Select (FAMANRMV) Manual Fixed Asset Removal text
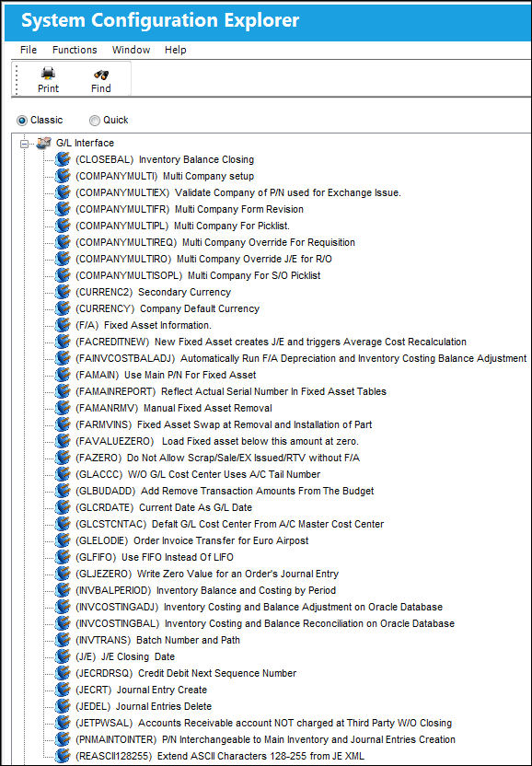 pyautogui.click(x=174, y=409)
